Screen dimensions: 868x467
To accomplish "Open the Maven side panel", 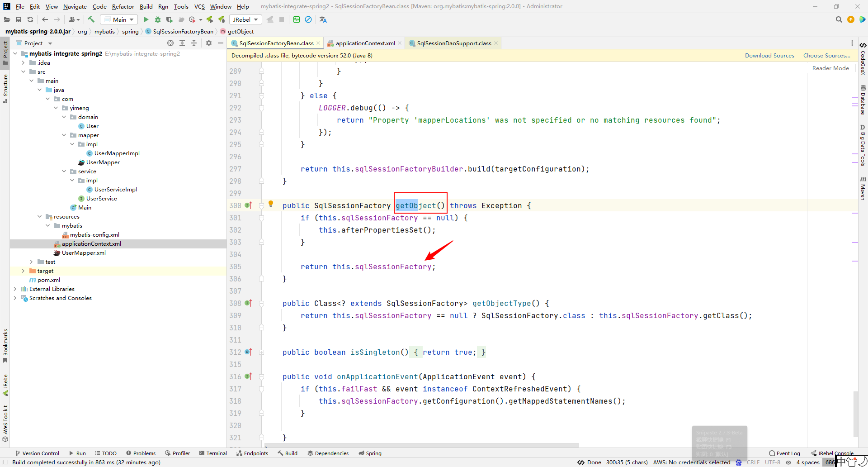I will (863, 188).
